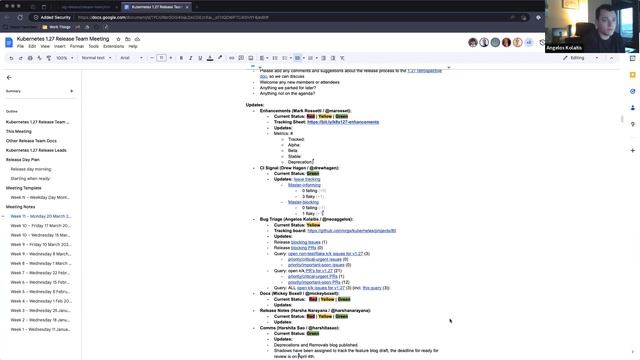Reload the page in the browser

(20, 18)
